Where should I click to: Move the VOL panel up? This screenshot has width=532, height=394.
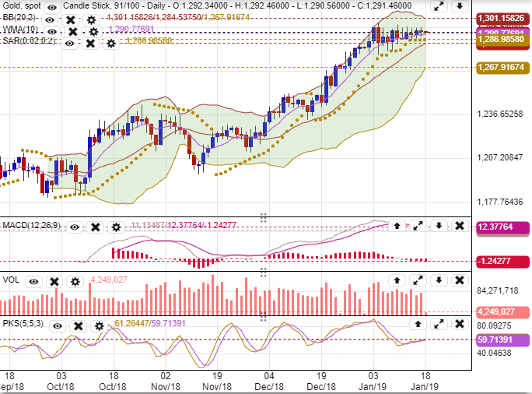pos(396,280)
